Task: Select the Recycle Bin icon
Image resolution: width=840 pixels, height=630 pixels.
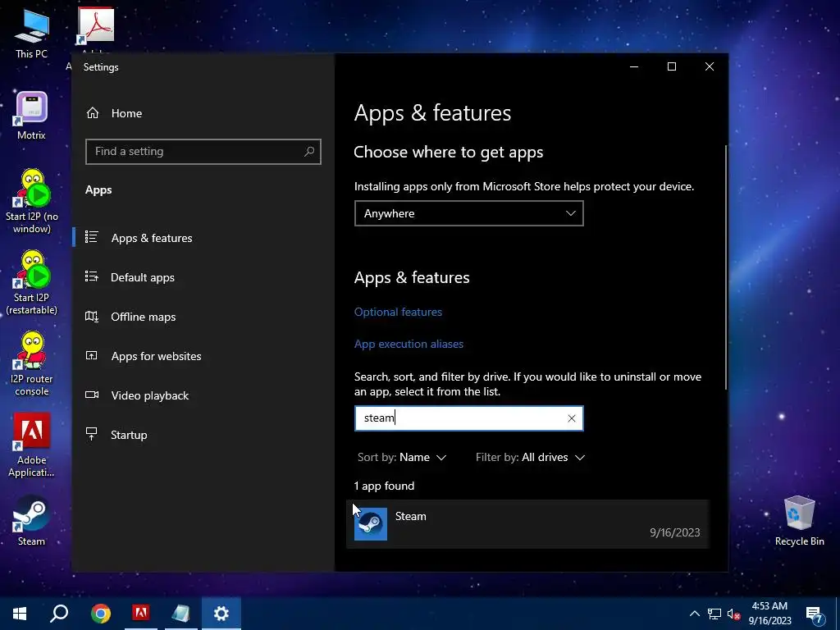Action: tap(799, 521)
